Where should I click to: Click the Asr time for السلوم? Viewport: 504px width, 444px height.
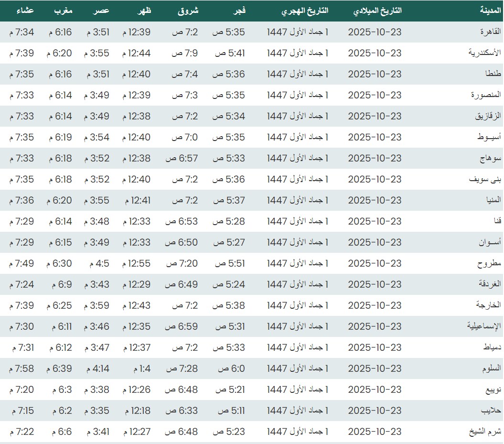point(98,368)
